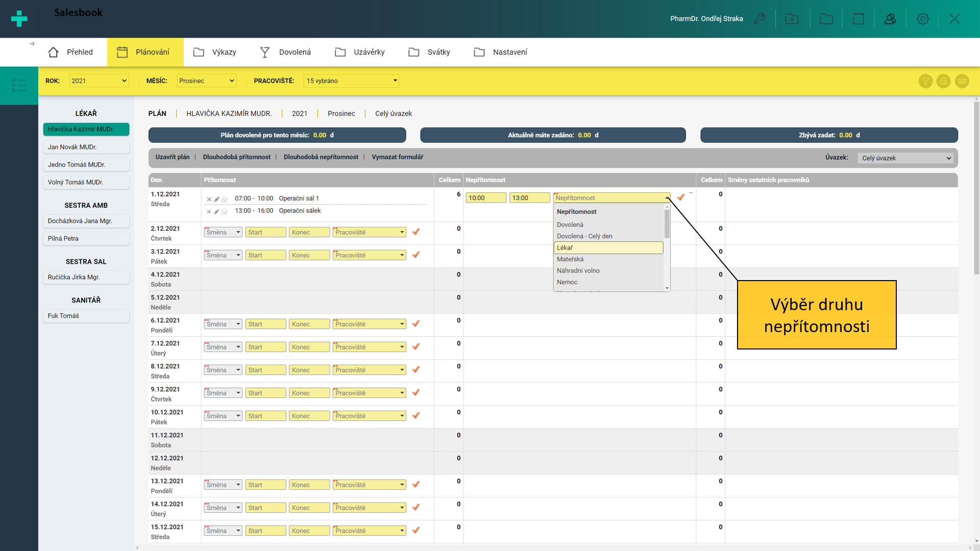Click the Start field for 6.12.2021
This screenshot has height=551, width=980.
click(265, 324)
